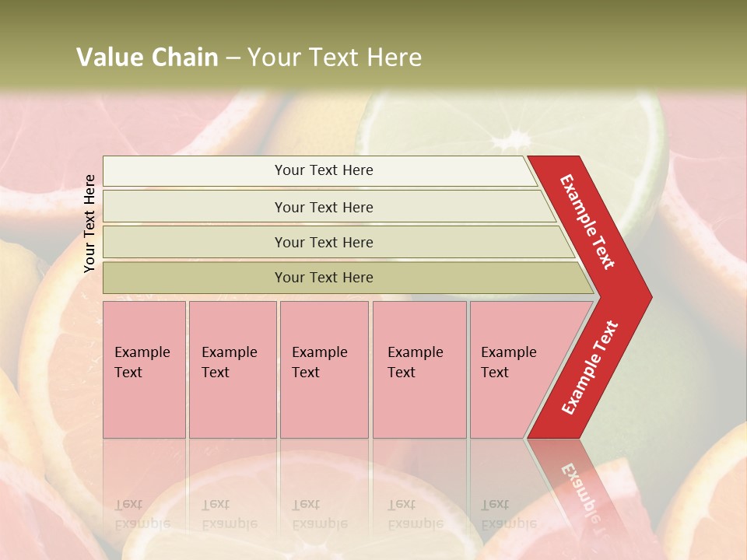Click the lower red arrow "Example Text" segment
This screenshot has height=560, width=747.
(589, 368)
